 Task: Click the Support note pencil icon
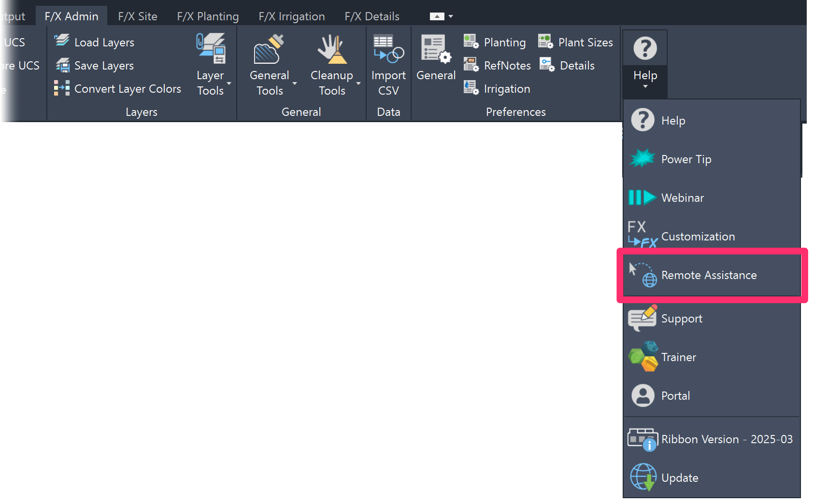642,318
